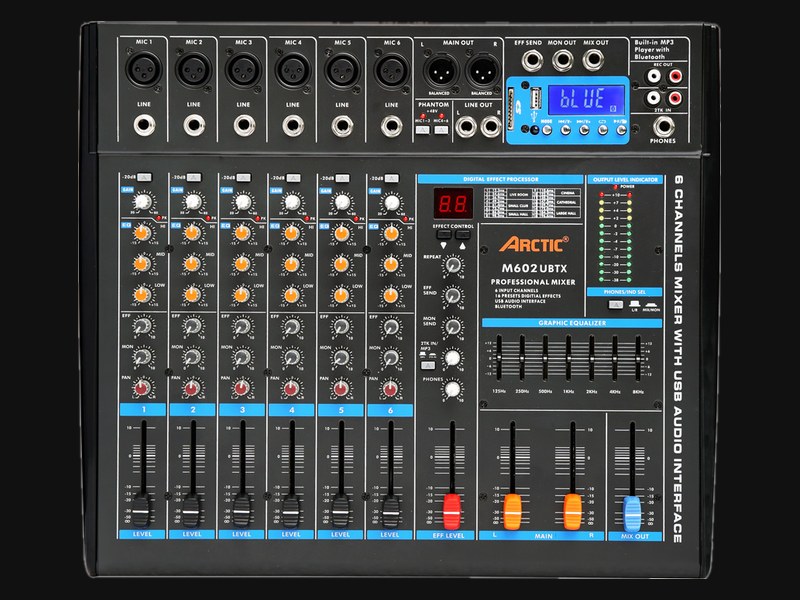800x600 pixels.
Task: Click the 8KHz graphic equalizer slider
Action: [638, 357]
